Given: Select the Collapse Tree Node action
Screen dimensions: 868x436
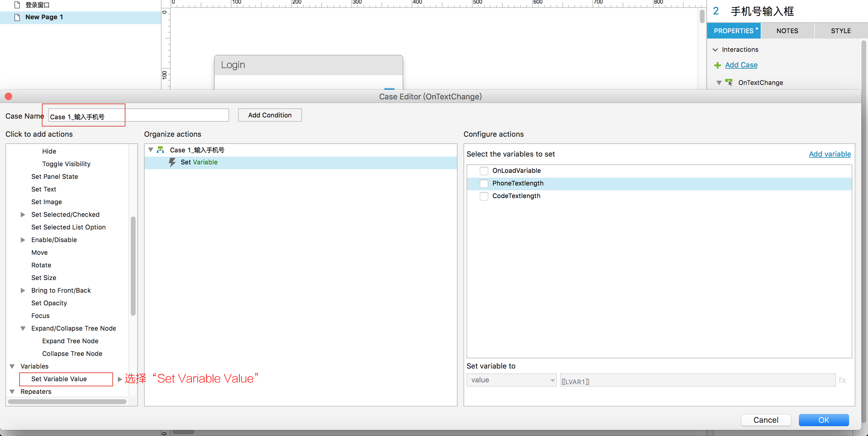Looking at the screenshot, I should coord(72,354).
